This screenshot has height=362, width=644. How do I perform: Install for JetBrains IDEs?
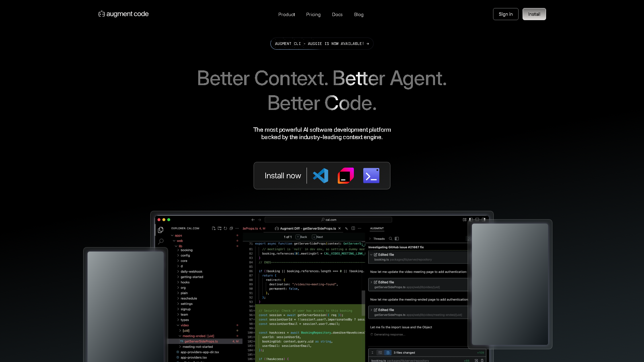pyautogui.click(x=346, y=176)
